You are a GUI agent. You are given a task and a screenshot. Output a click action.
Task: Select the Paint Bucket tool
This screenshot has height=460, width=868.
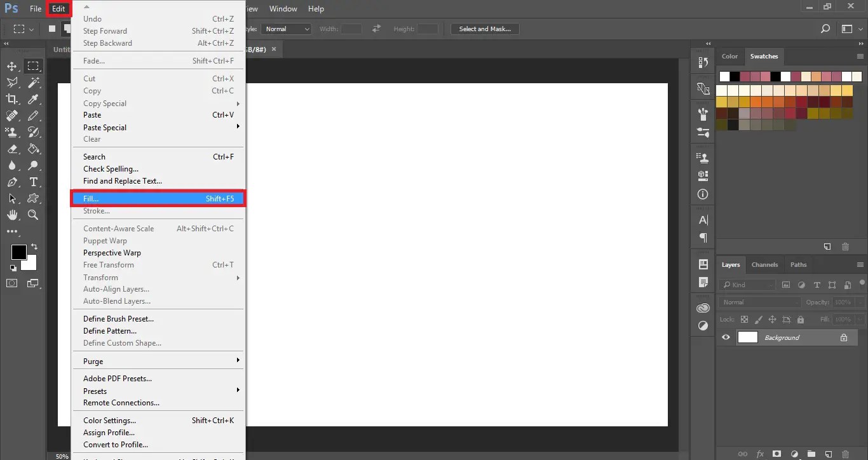click(33, 149)
